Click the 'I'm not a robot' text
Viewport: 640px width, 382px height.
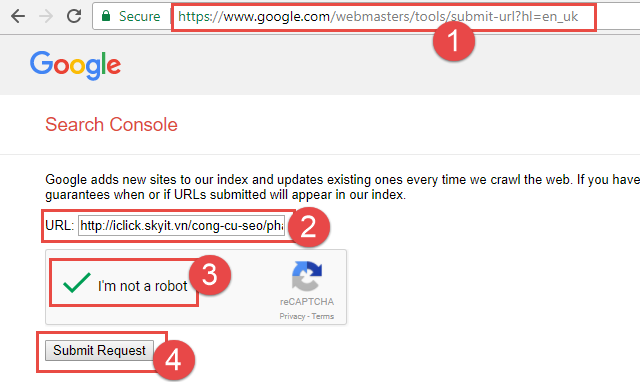pyautogui.click(x=142, y=286)
